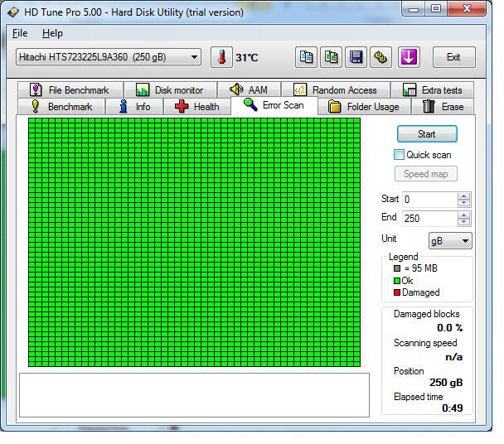Click the 0.0 % damaged blocks value
Image resolution: width=504 pixels, height=444 pixels.
pos(449,328)
